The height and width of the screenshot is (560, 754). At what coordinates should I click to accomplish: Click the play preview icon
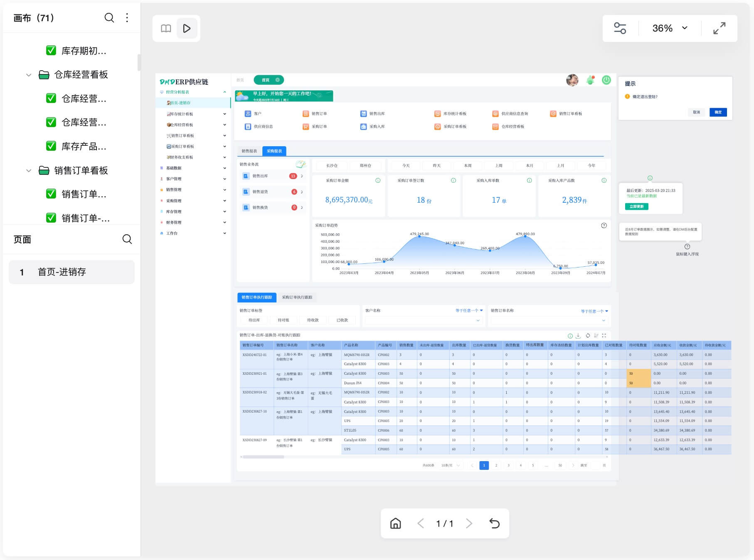(187, 28)
